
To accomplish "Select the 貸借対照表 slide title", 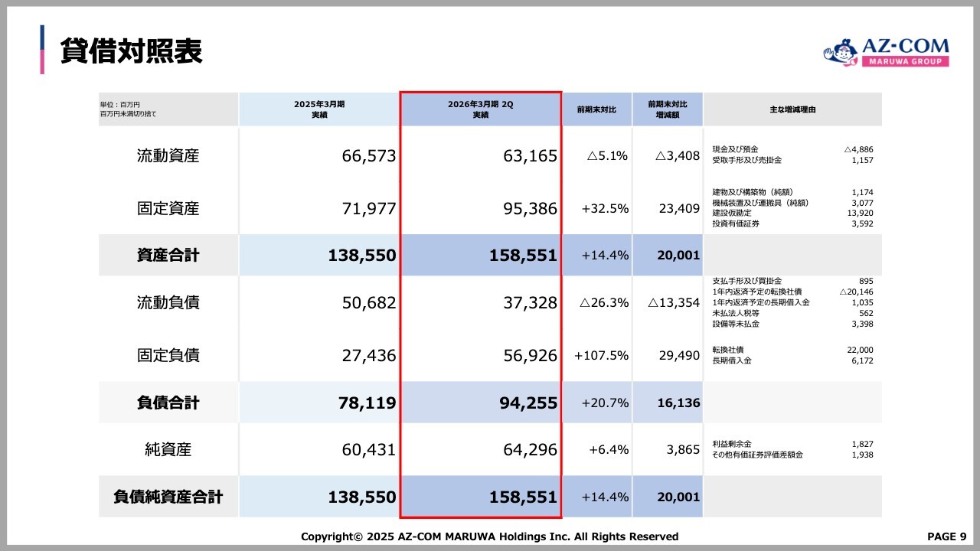I will (131, 51).
